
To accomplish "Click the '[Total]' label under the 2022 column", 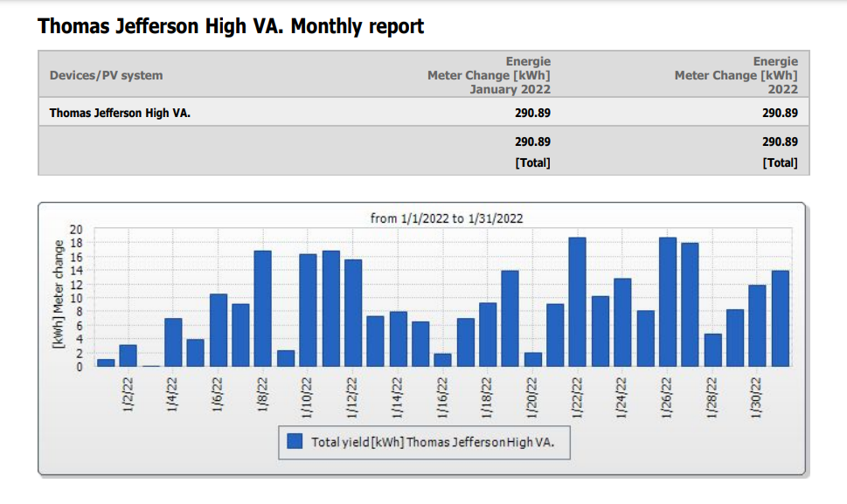I will (x=780, y=163).
